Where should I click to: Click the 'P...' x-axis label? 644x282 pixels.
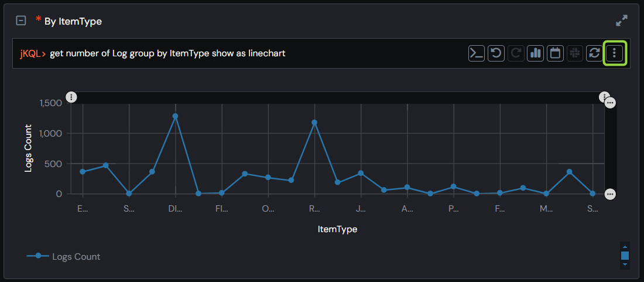454,209
